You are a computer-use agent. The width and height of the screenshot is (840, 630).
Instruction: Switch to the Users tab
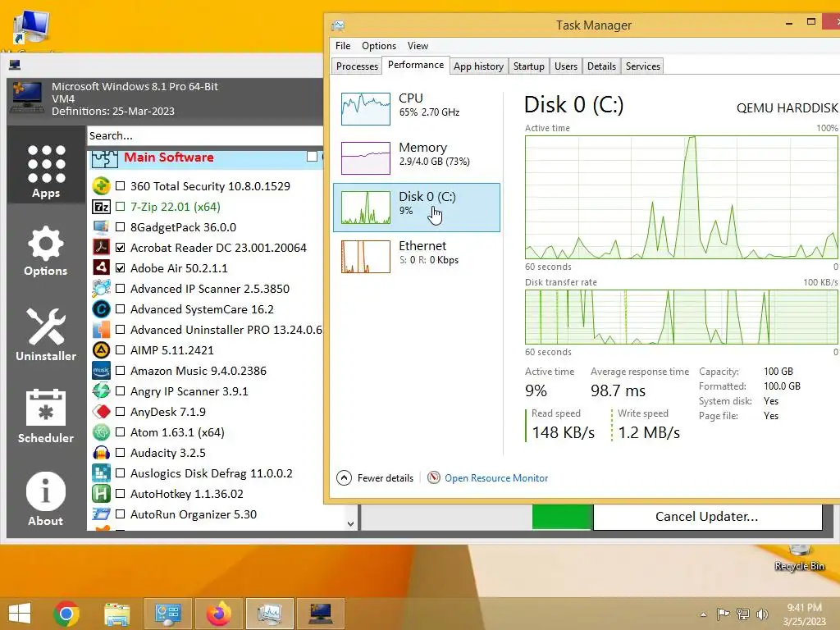coord(566,66)
